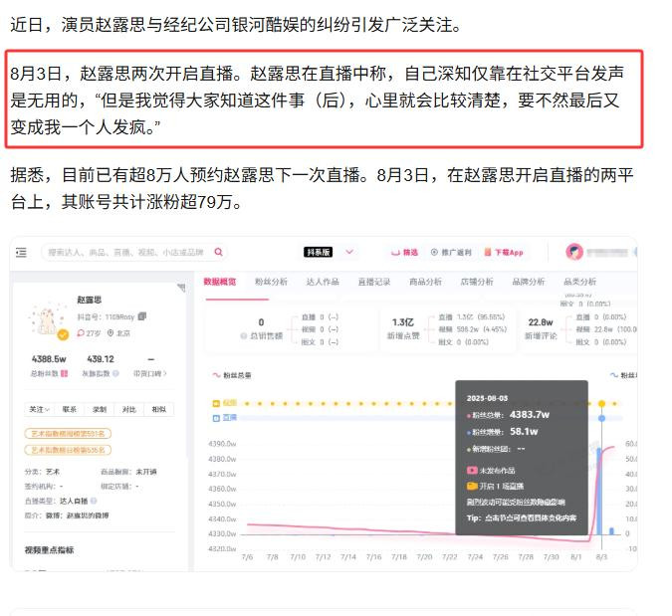Click the sidebar collapse menu icon
Screen dimensions: 672x616
point(21,253)
